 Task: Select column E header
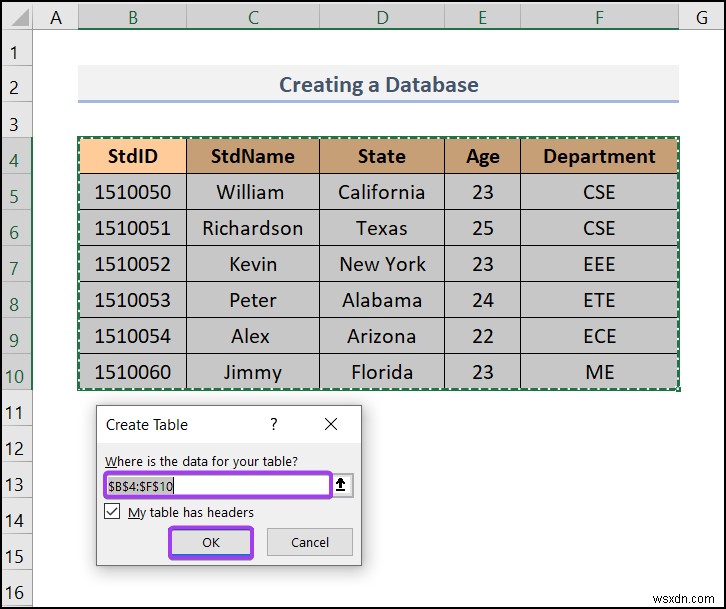pyautogui.click(x=482, y=18)
